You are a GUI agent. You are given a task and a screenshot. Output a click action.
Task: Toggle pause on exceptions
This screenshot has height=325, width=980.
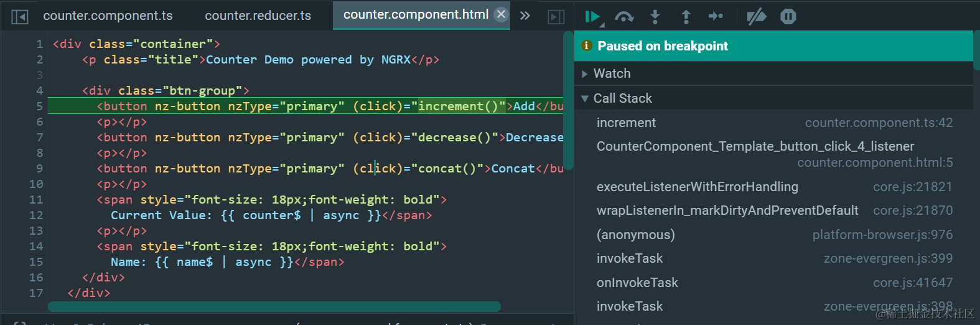(x=788, y=17)
